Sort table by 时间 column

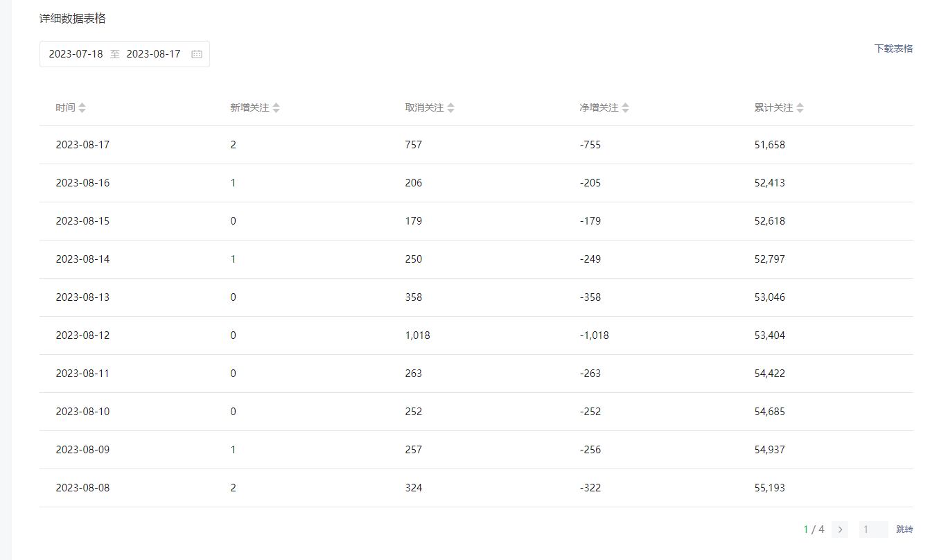(x=82, y=108)
